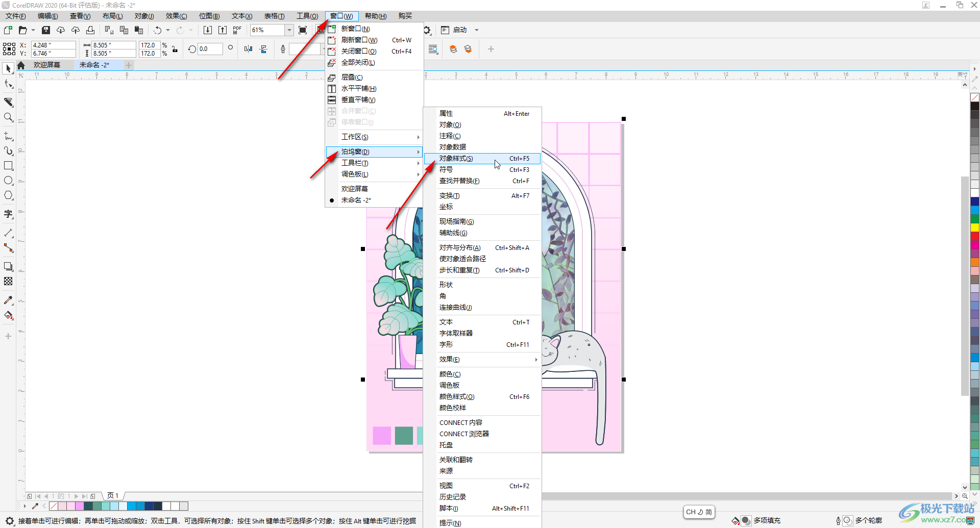980x528 pixels.
Task: Expand the Undo history dropdown arrow
Action: click(168, 30)
